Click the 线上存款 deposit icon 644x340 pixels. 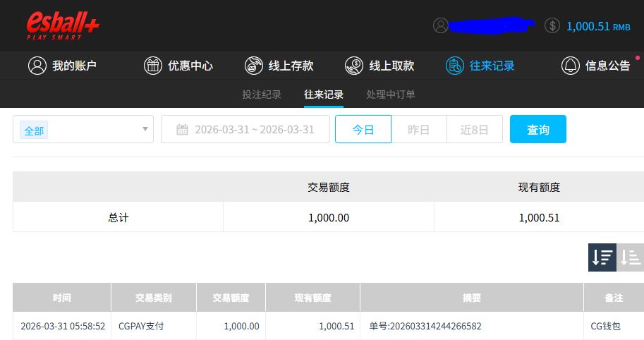[253, 66]
